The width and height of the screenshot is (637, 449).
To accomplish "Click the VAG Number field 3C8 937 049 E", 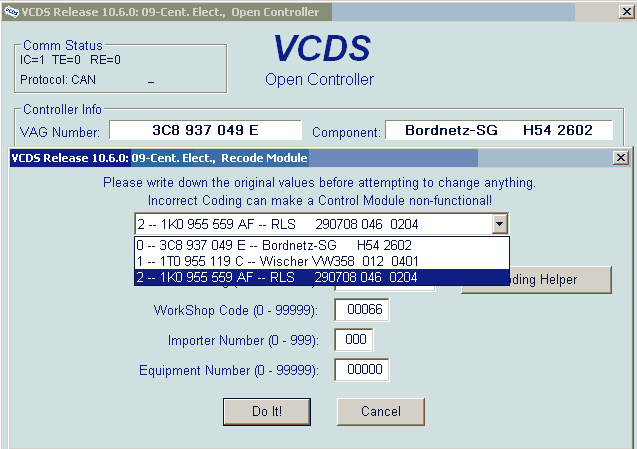I will click(x=205, y=130).
